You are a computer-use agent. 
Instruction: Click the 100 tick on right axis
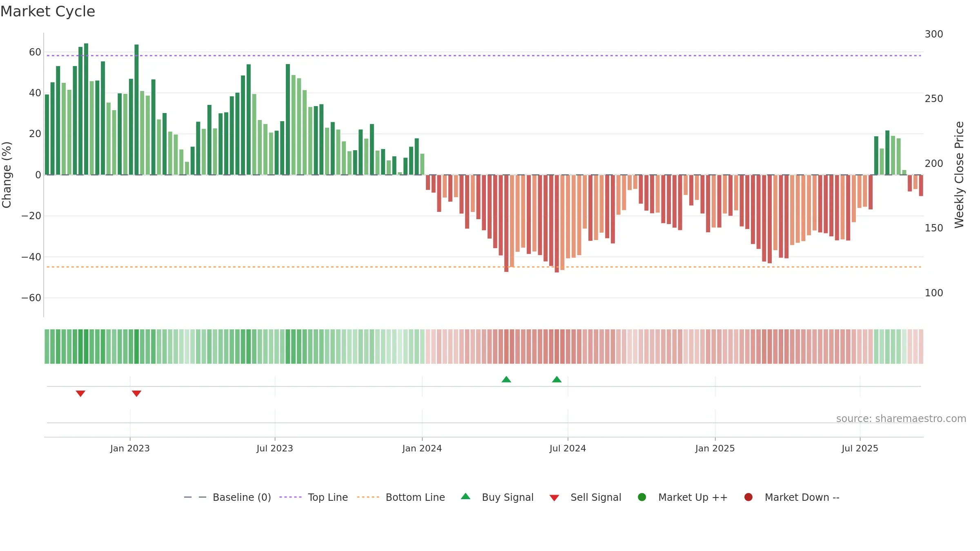point(934,293)
